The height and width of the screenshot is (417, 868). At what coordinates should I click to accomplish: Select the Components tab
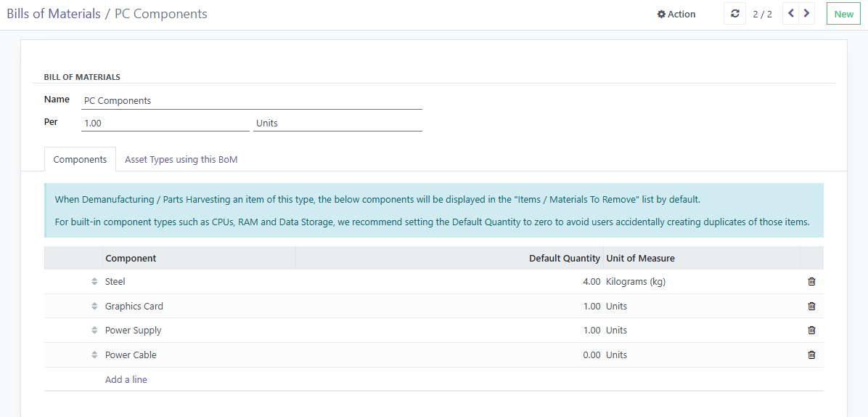80,160
